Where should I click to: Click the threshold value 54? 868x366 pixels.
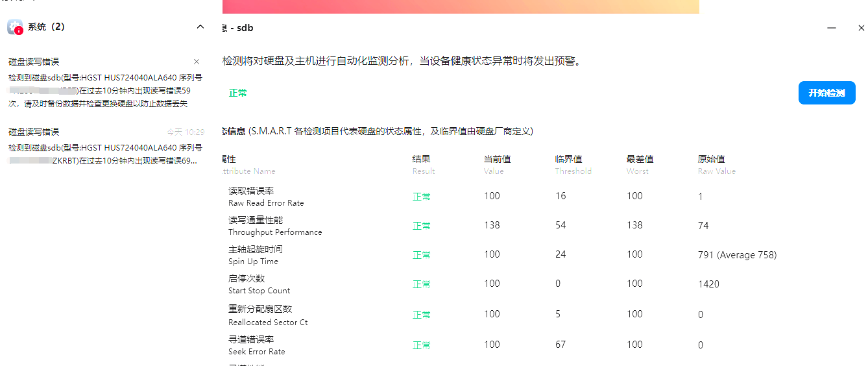[x=561, y=225]
